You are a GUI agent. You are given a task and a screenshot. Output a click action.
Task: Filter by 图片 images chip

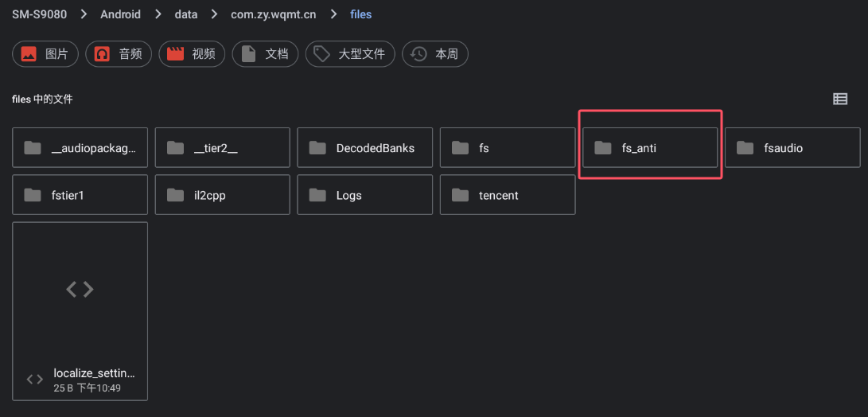click(x=45, y=54)
